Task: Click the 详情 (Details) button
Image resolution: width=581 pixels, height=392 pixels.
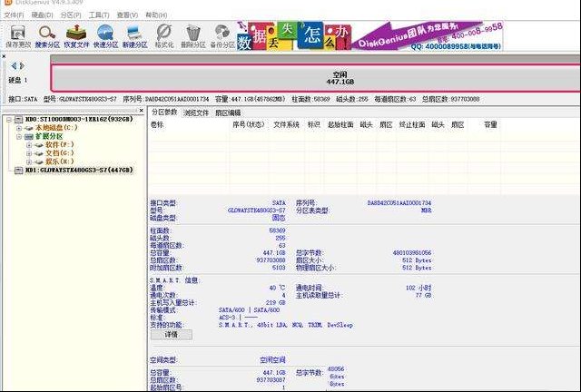Action: coord(172,335)
